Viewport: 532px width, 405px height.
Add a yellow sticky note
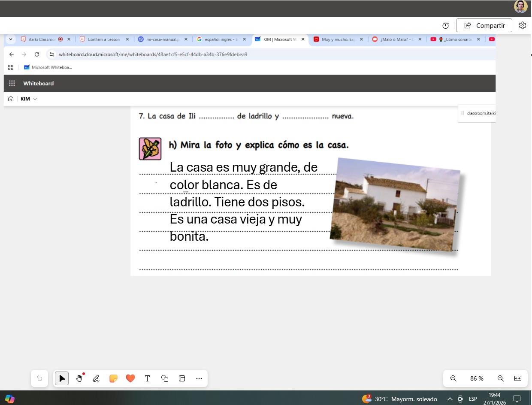(x=113, y=378)
